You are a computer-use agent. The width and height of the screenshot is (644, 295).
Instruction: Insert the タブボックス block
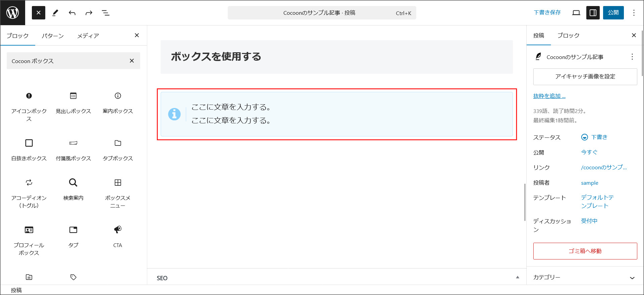(x=118, y=150)
